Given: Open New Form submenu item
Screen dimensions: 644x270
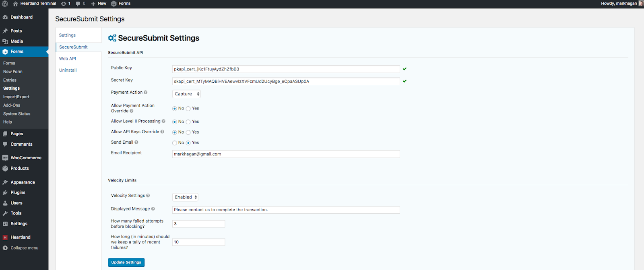Looking at the screenshot, I should tap(13, 72).
